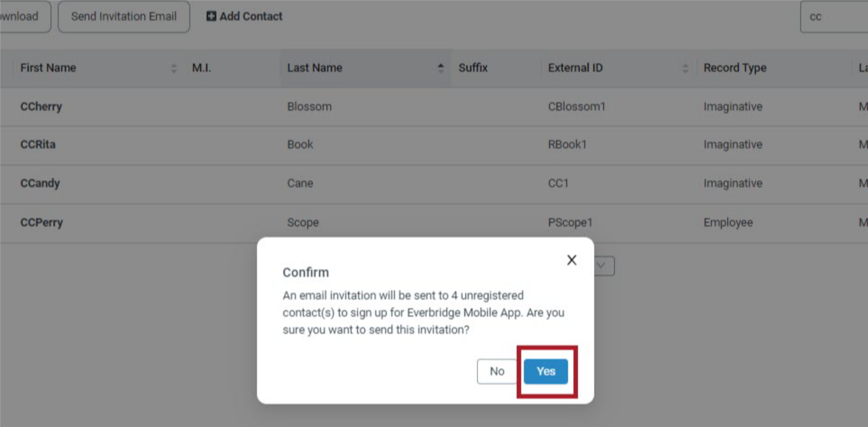Click the Record Type column header
The width and height of the screenshot is (868, 427).
click(x=734, y=68)
